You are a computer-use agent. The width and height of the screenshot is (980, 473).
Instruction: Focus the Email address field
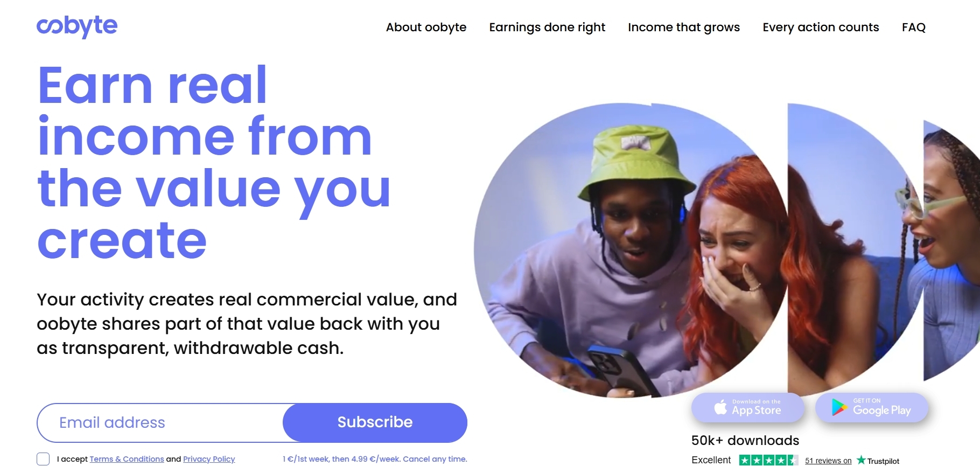[160, 422]
